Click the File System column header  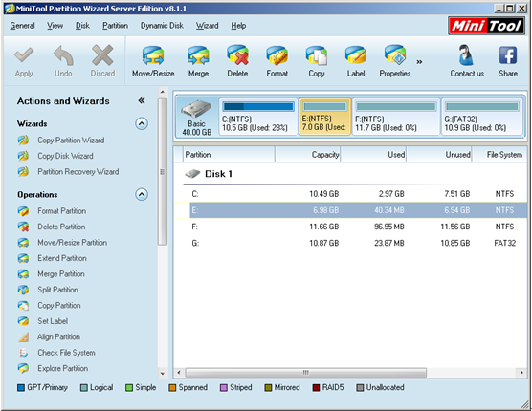(x=499, y=155)
